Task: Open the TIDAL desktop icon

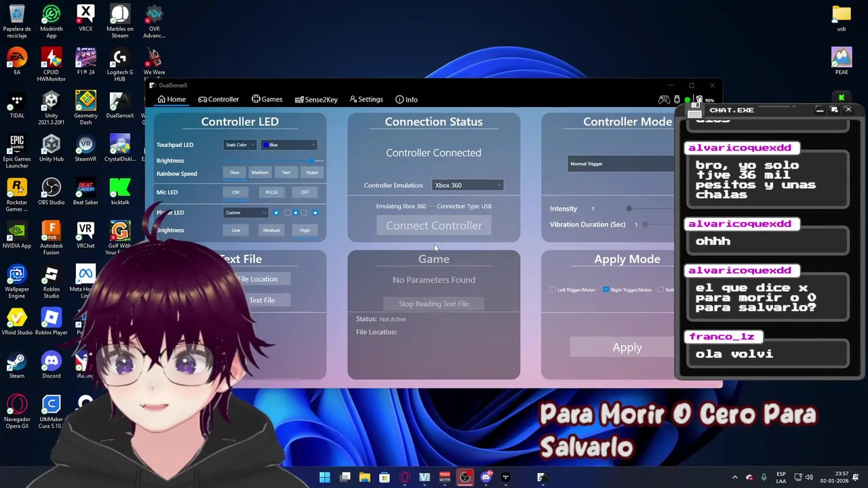Action: pos(17,104)
